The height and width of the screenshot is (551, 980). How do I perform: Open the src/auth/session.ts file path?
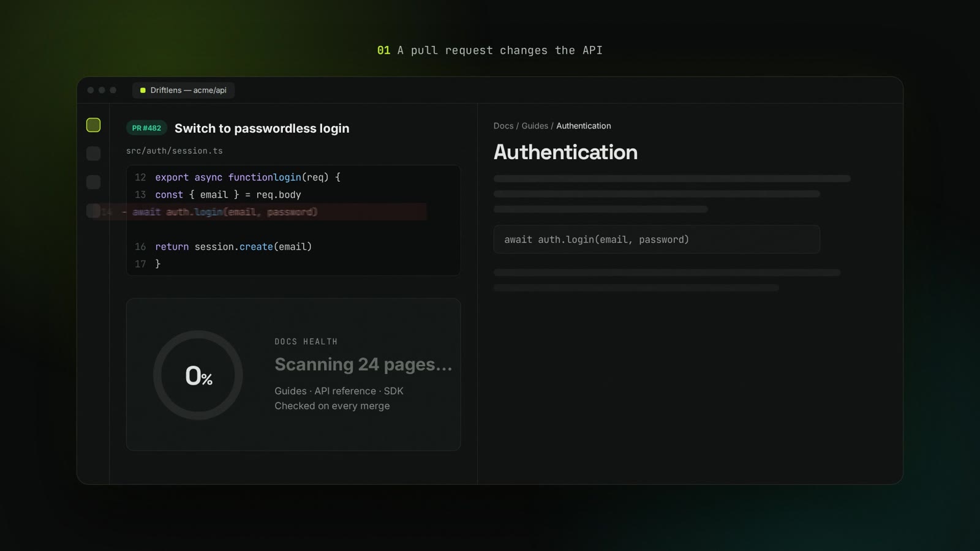click(x=175, y=151)
